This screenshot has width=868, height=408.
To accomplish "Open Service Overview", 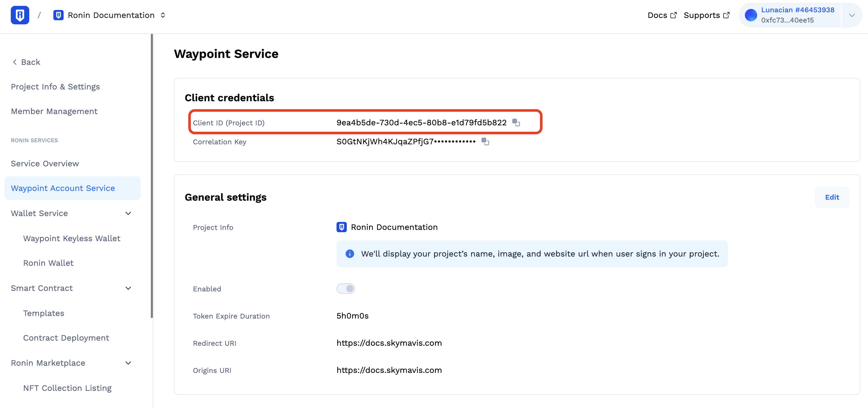I will tap(45, 164).
